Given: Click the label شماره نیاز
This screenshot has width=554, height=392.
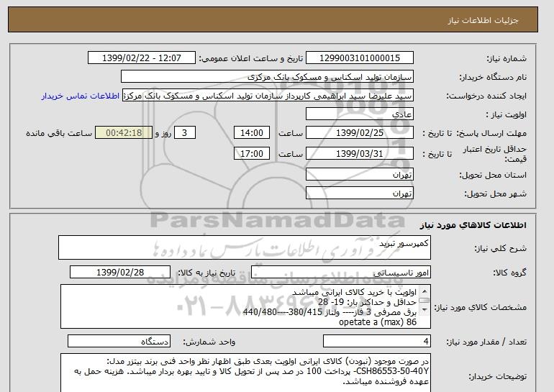Looking at the screenshot, I should point(507,59).
